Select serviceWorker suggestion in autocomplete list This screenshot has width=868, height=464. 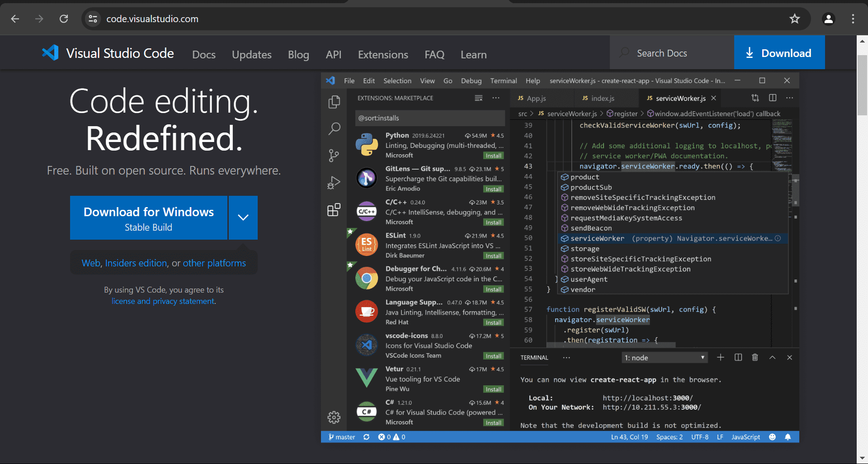673,238
